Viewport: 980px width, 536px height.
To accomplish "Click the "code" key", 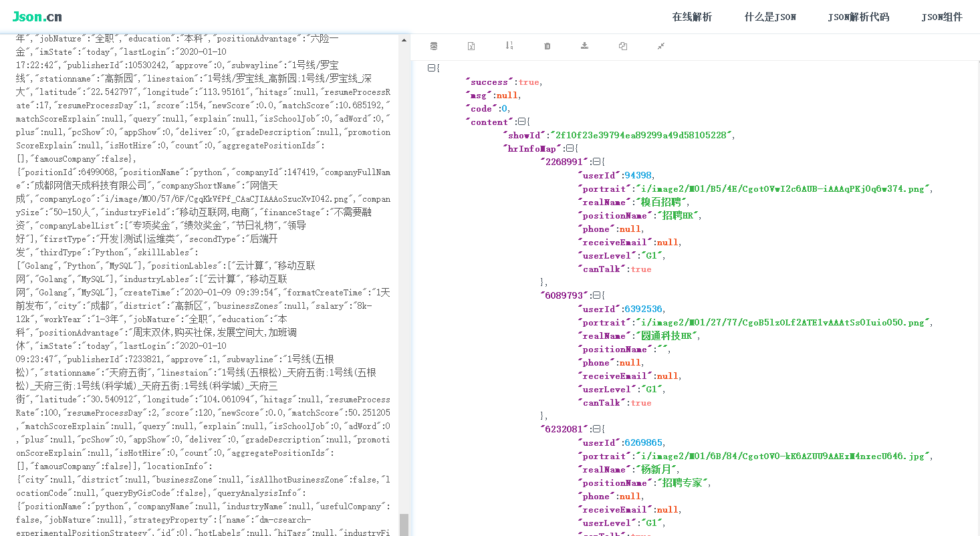I will 481,109.
